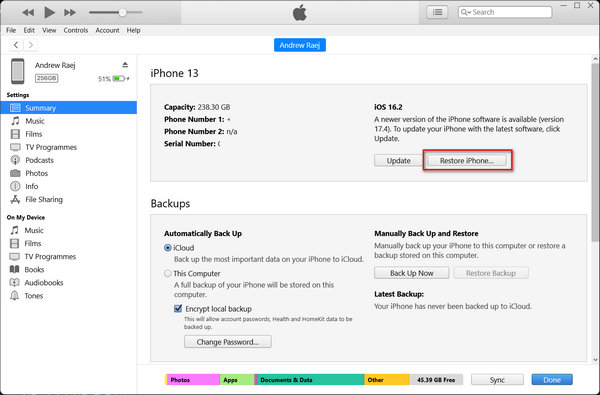This screenshot has width=600, height=395.
Task: Click the vertical scrollbar thumb
Action: [x=595, y=152]
